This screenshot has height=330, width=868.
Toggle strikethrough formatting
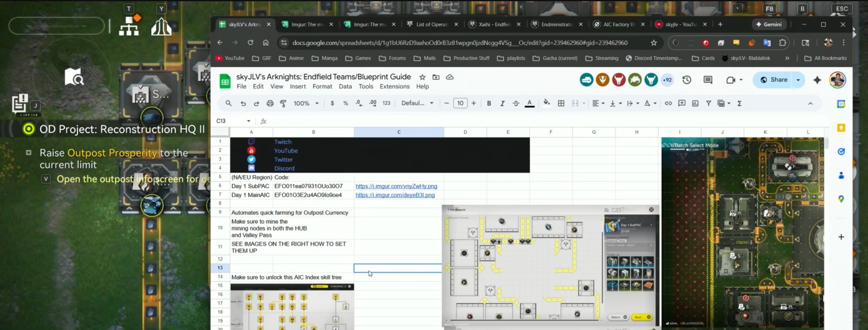click(516, 103)
